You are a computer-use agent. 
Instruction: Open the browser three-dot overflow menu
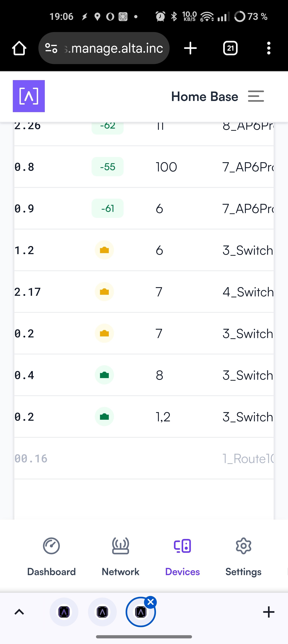269,48
